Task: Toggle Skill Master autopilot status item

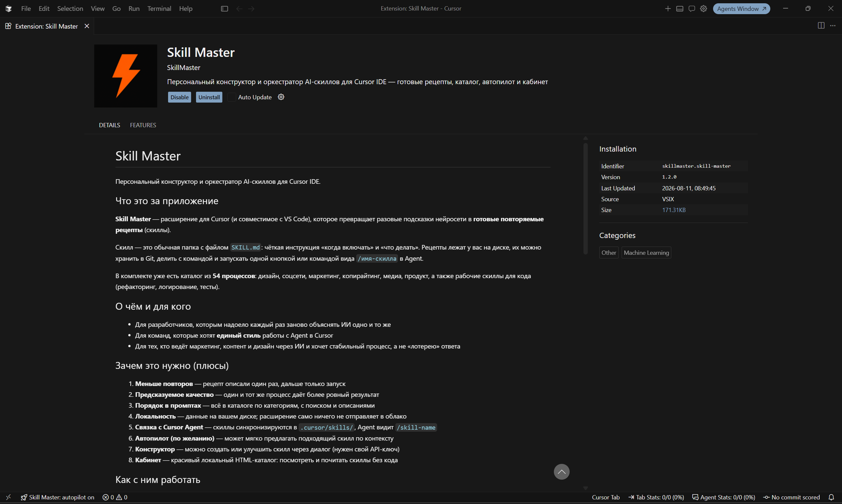Action: [x=58, y=497]
